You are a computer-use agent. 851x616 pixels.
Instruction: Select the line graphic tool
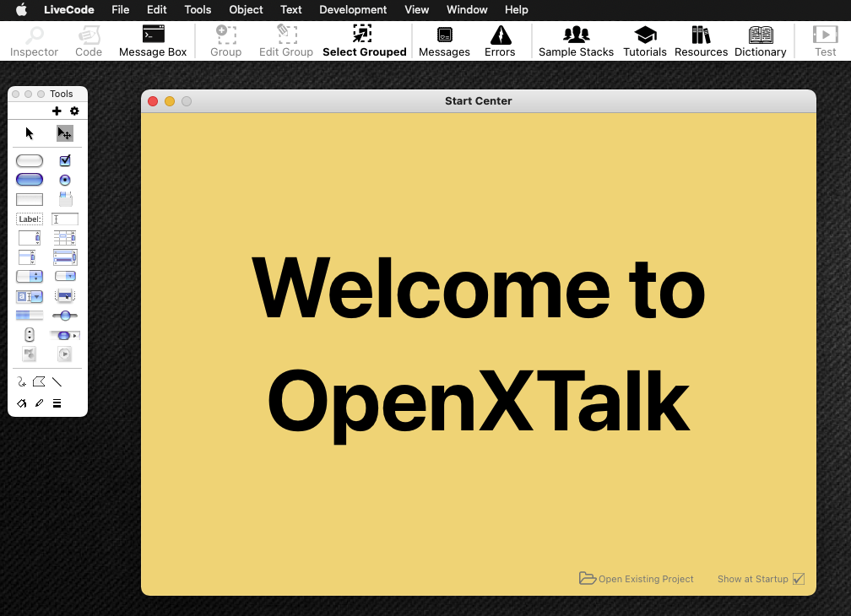click(x=57, y=382)
